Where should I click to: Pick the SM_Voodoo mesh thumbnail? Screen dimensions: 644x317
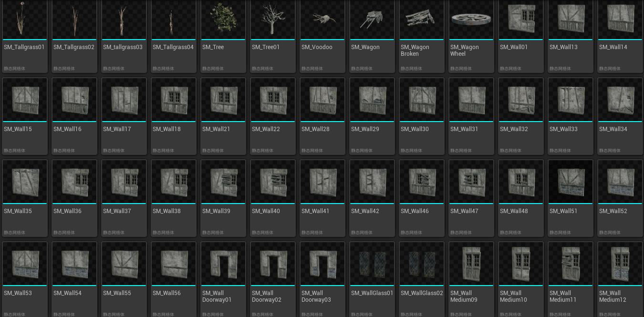(x=322, y=20)
